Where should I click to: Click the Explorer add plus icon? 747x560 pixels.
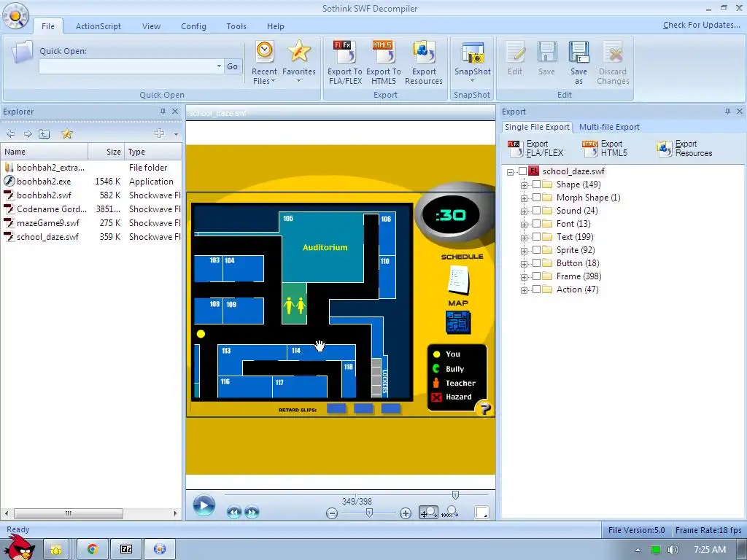tap(159, 134)
